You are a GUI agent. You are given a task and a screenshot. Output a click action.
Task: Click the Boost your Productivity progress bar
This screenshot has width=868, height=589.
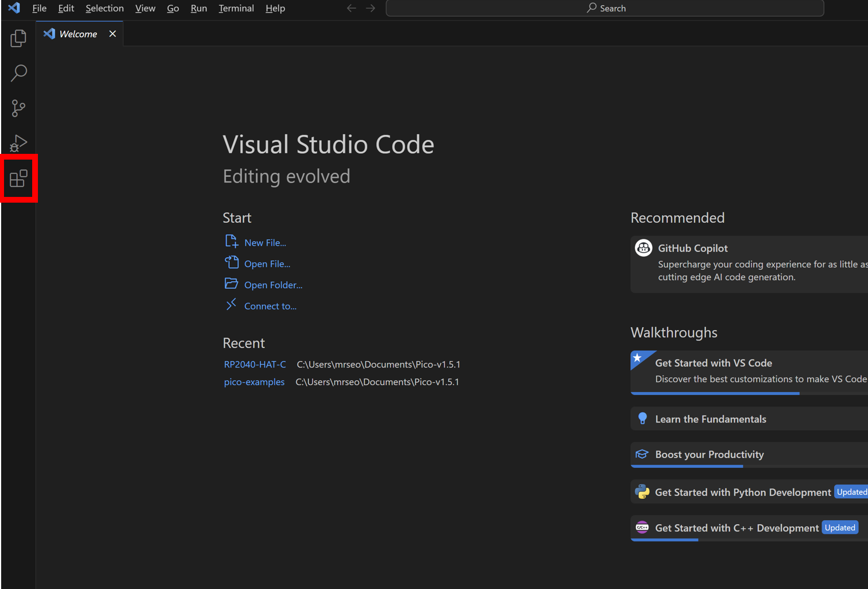point(687,466)
